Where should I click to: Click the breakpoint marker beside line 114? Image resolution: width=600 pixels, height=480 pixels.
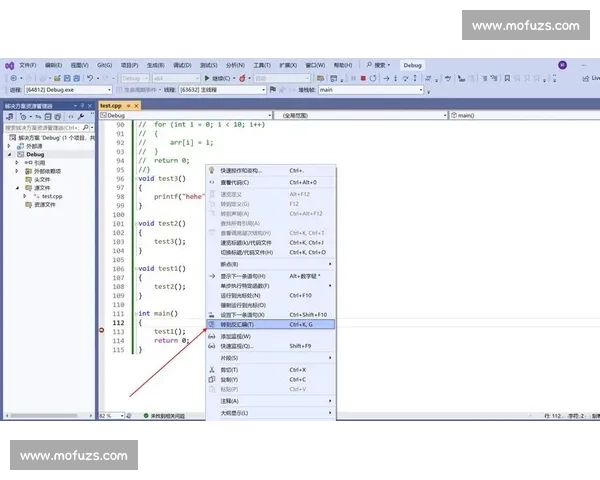(x=102, y=331)
